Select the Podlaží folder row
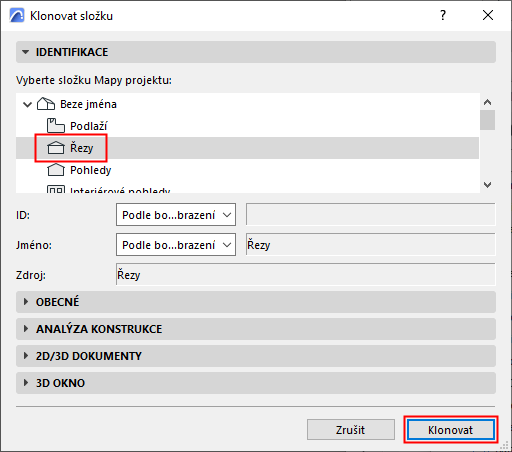512x452 pixels. pos(247,126)
